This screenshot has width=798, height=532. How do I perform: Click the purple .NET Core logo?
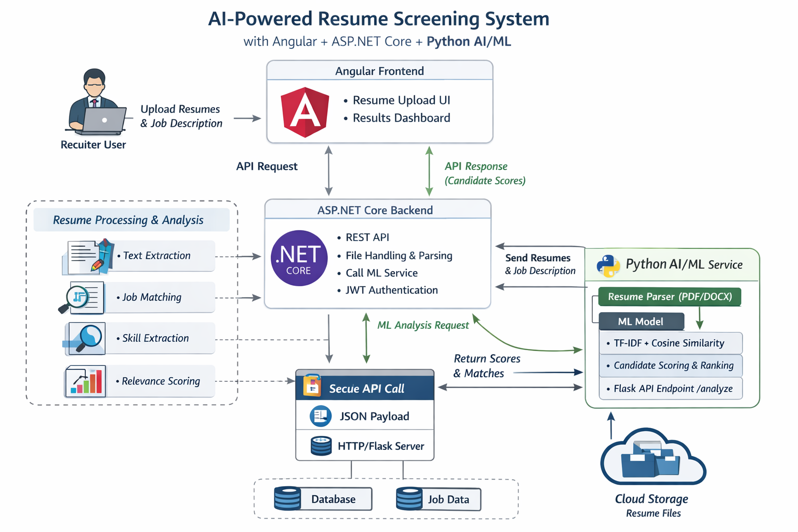[299, 258]
